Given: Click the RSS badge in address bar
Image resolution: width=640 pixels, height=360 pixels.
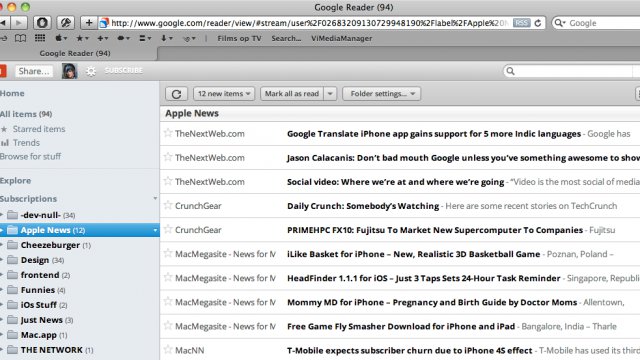Looking at the screenshot, I should (521, 23).
